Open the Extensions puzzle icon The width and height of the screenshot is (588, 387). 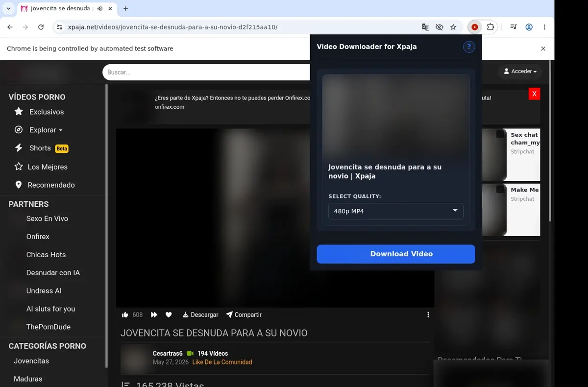(490, 27)
